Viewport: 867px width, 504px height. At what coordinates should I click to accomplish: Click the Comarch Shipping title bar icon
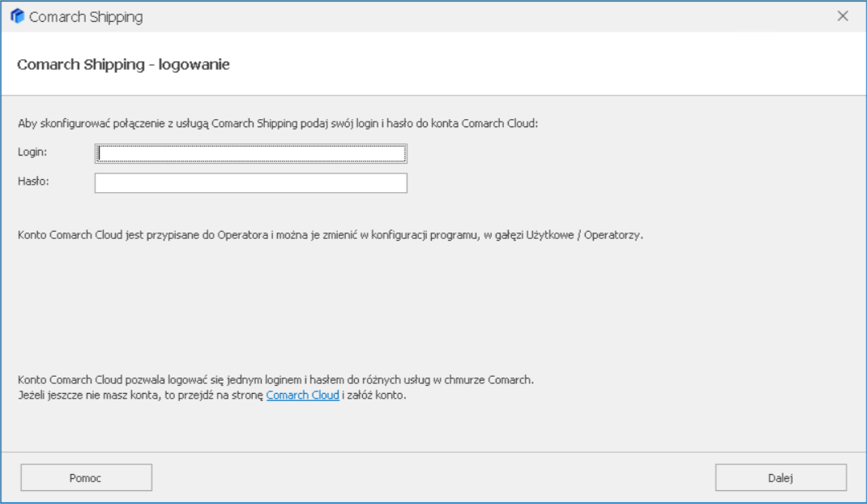(x=17, y=16)
